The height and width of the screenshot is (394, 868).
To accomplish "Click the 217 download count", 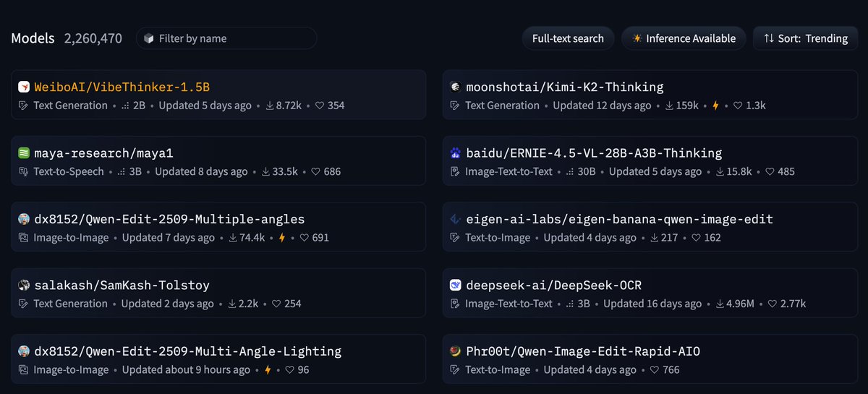I will pyautogui.click(x=670, y=238).
